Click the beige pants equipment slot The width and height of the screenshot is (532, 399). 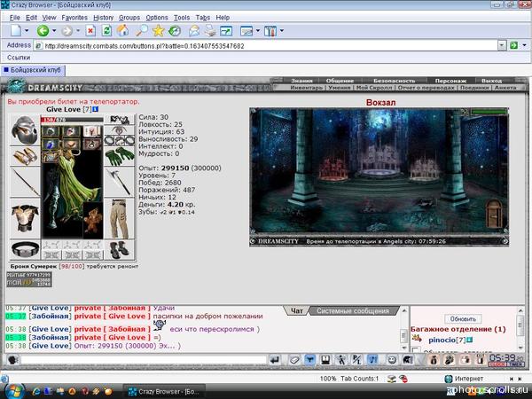click(119, 219)
